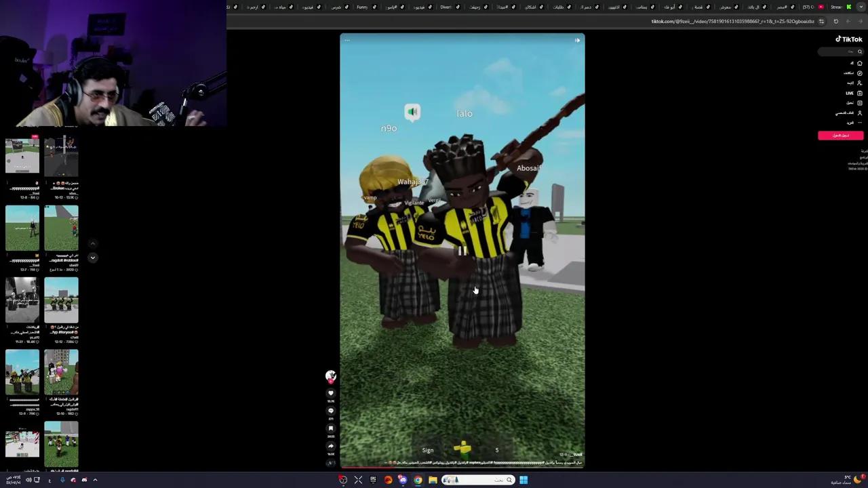Open the crossed-swords app icon in the taskbar
Viewport: 868px width, 488px height.
pyautogui.click(x=358, y=480)
